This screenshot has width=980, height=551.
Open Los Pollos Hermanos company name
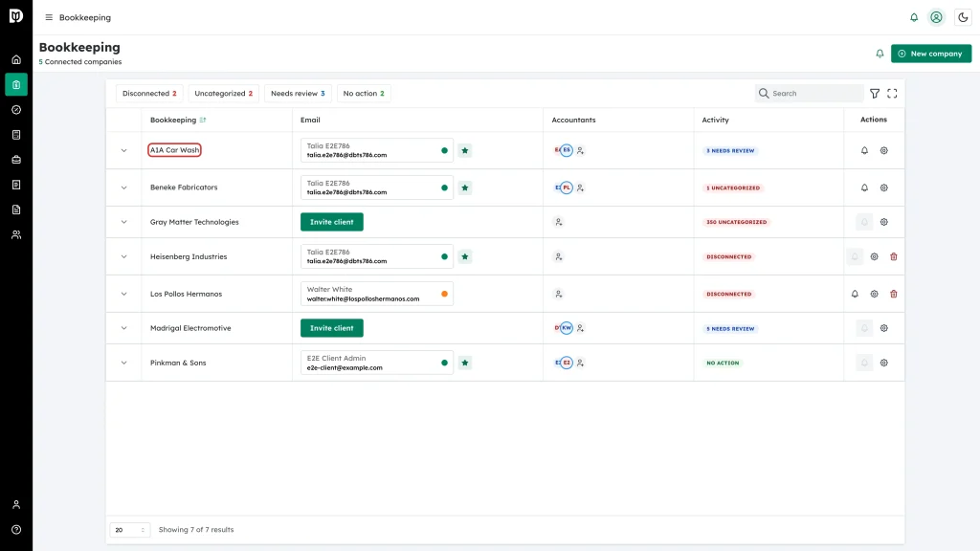pos(186,295)
